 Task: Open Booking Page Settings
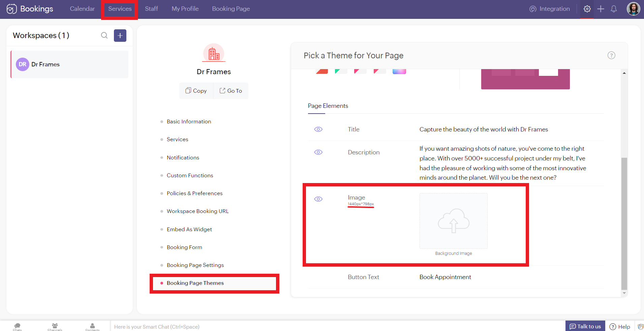pos(195,265)
